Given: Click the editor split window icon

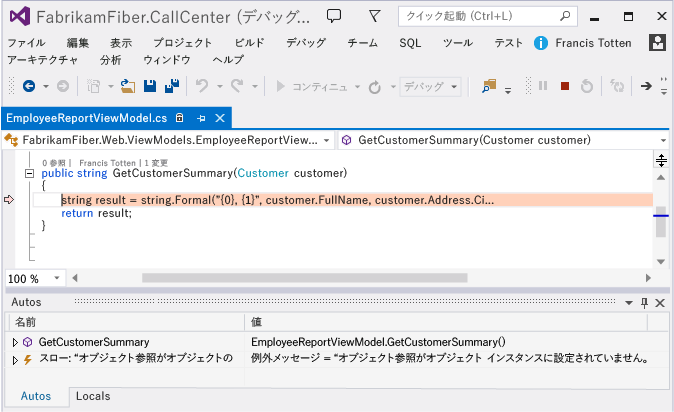Looking at the screenshot, I should pos(661,160).
